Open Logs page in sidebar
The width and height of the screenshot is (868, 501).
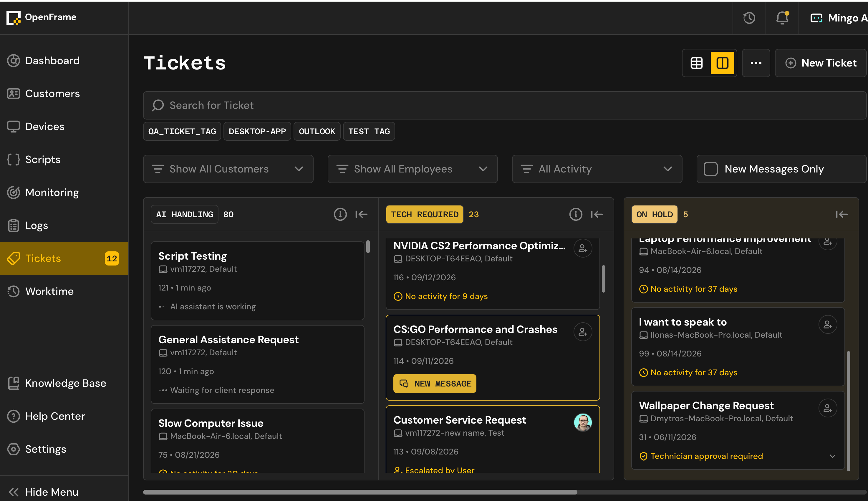pos(64,226)
